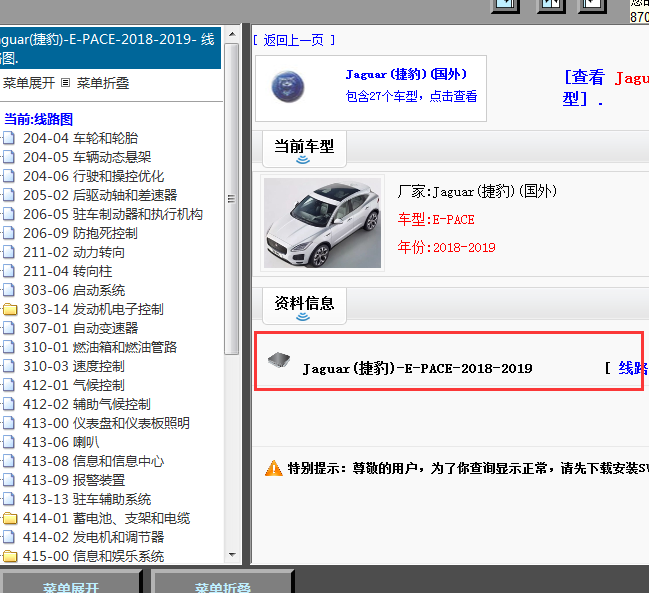Click document icon beside 414-02 发电机和调节器

click(x=9, y=537)
